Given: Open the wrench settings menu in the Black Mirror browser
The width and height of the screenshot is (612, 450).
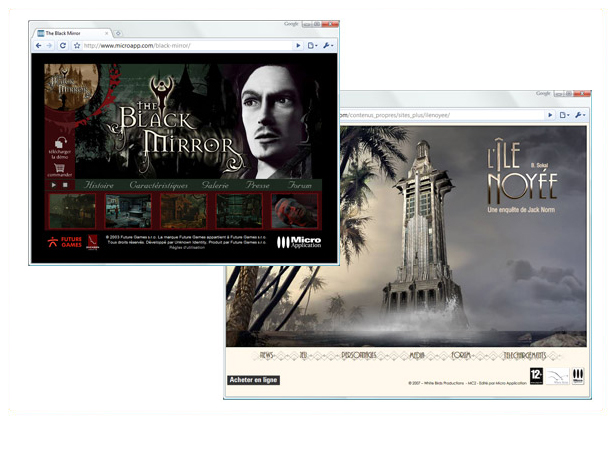Looking at the screenshot, I should 328,46.
